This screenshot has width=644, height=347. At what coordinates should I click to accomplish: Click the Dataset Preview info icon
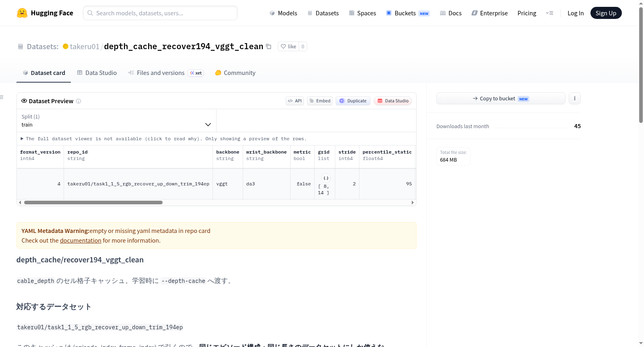tap(78, 101)
